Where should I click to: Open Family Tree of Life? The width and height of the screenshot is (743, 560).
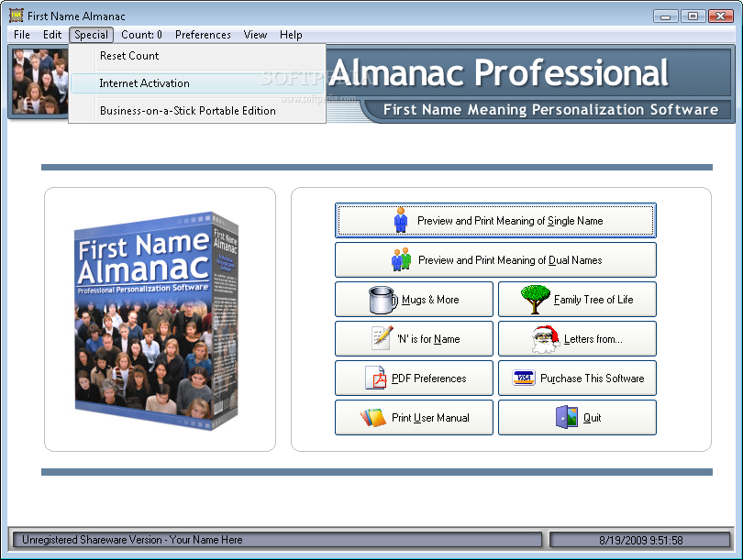click(577, 299)
